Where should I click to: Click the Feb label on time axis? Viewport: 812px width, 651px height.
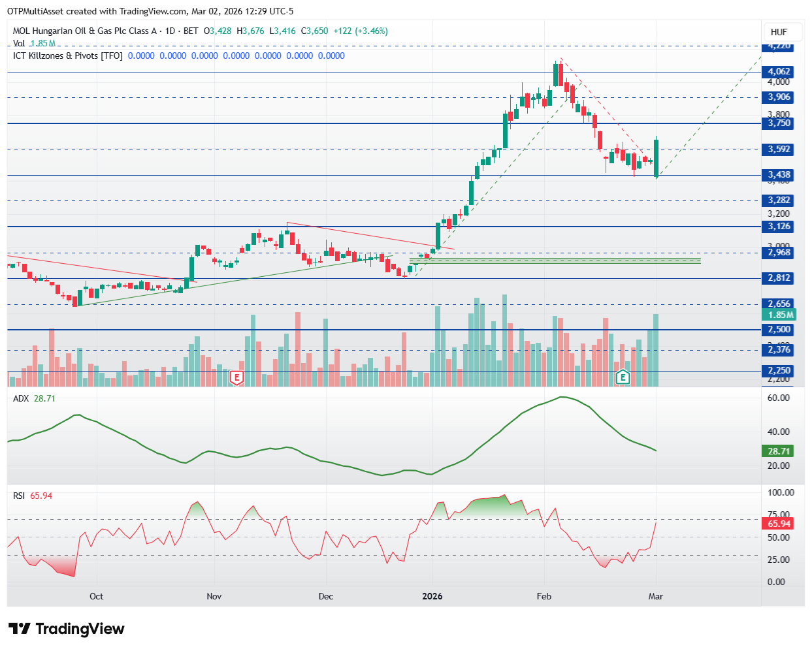click(544, 596)
